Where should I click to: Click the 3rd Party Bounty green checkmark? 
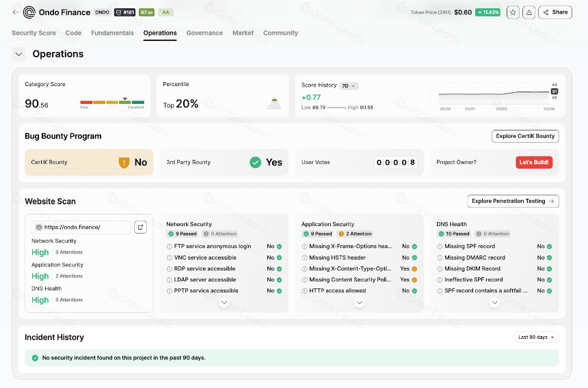click(x=256, y=162)
